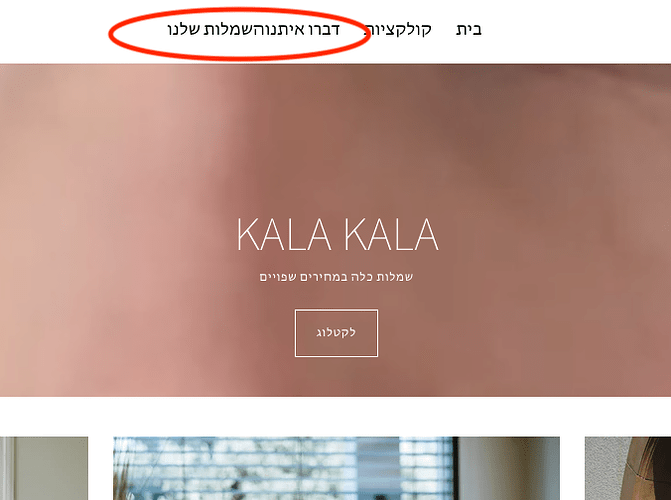Click the dark vertical strip in center photo
This screenshot has height=500, width=671.
pyautogui.click(x=455, y=468)
